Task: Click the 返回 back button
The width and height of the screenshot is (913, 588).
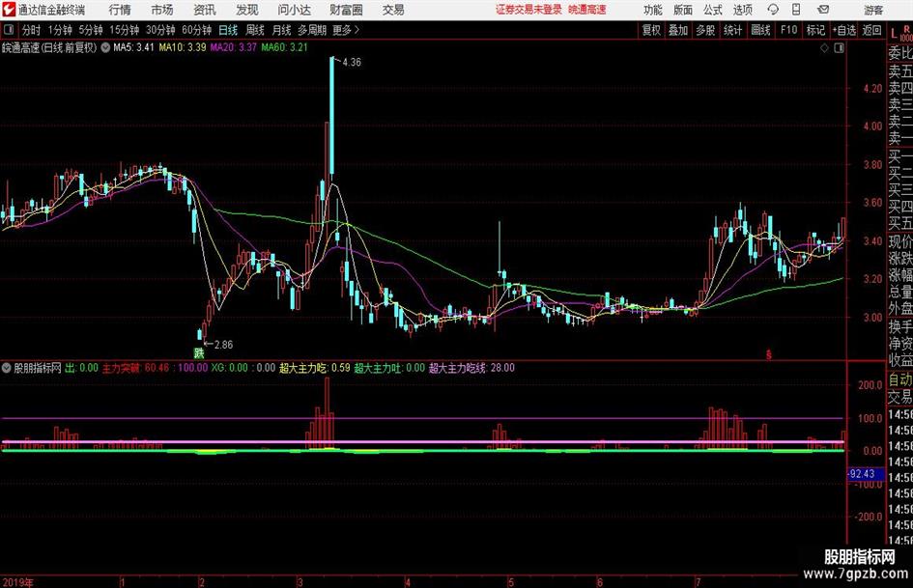Action: coord(871,30)
